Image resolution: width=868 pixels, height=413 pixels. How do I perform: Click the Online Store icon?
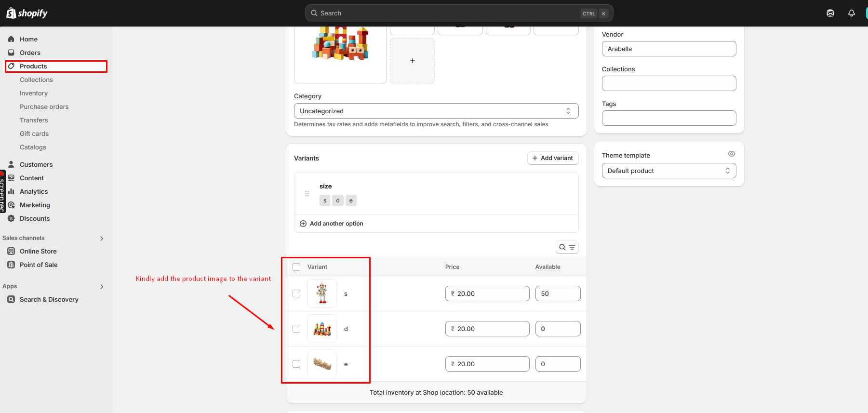point(11,251)
